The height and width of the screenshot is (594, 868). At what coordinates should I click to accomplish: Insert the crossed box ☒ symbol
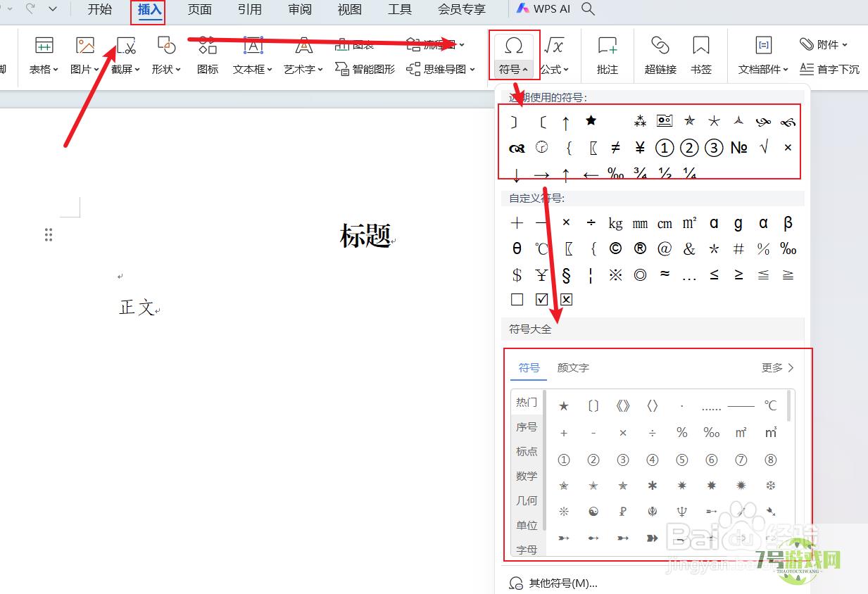click(566, 300)
